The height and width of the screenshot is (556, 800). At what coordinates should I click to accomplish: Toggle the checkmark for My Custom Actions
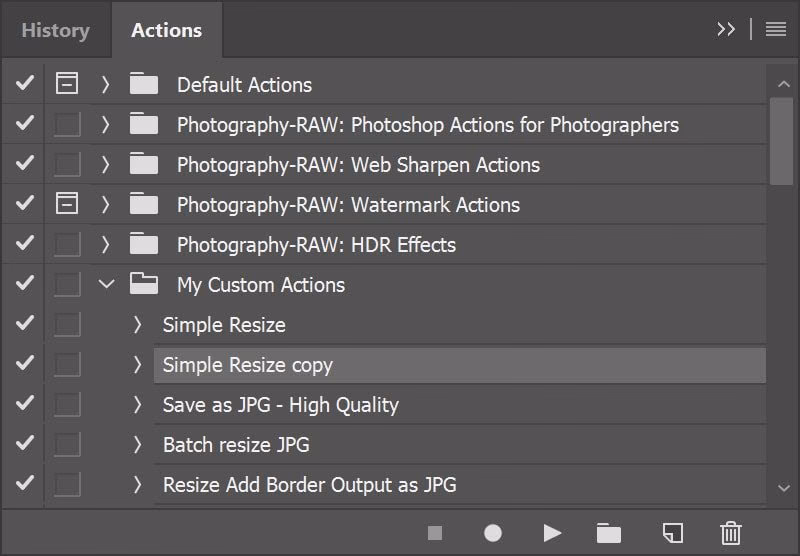coord(24,283)
